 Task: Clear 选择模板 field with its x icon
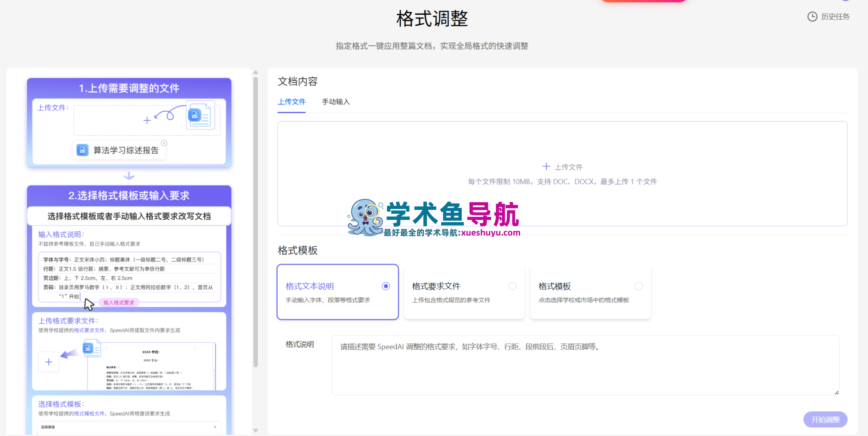tap(215, 426)
